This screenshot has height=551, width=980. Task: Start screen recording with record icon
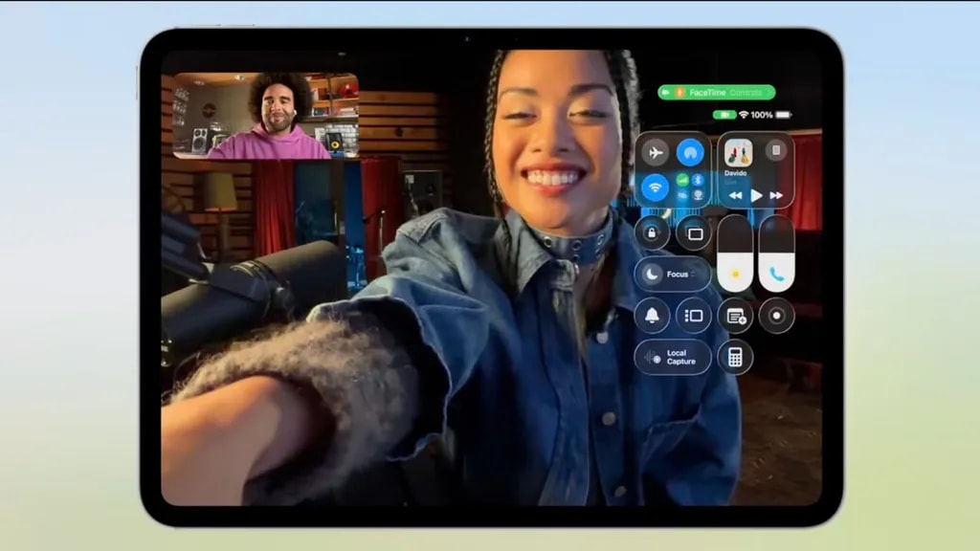coord(776,316)
